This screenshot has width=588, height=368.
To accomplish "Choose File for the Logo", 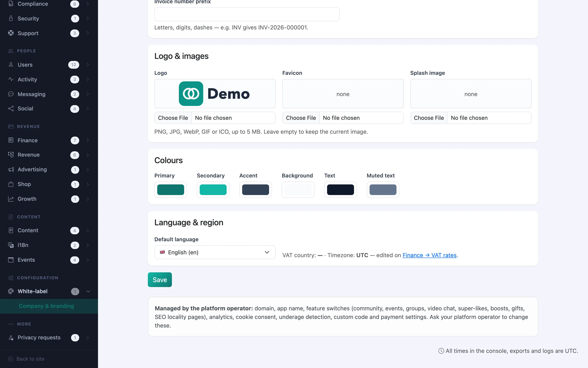I will click(x=173, y=118).
